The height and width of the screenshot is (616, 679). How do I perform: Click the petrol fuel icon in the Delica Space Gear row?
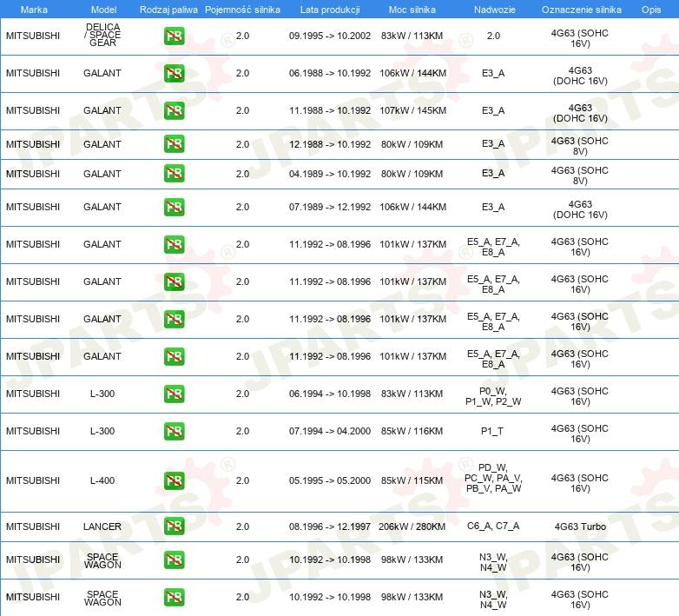[x=174, y=36]
